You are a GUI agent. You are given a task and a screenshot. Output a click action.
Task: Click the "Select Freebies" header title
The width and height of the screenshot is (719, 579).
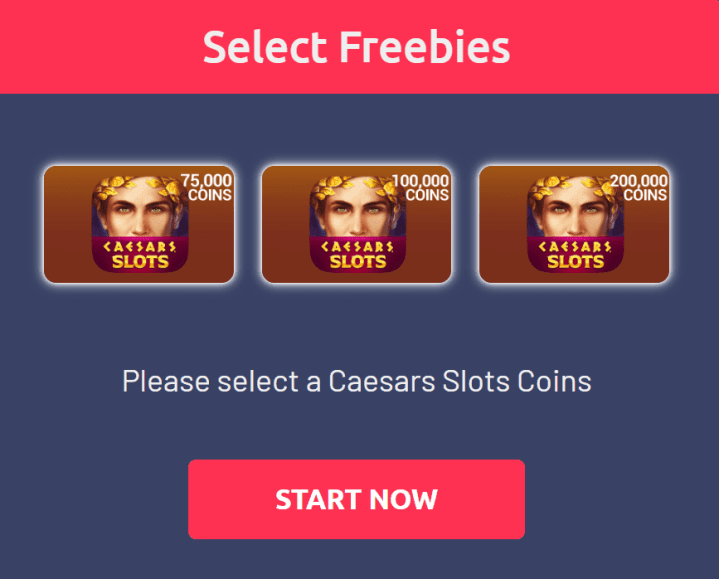tap(356, 47)
